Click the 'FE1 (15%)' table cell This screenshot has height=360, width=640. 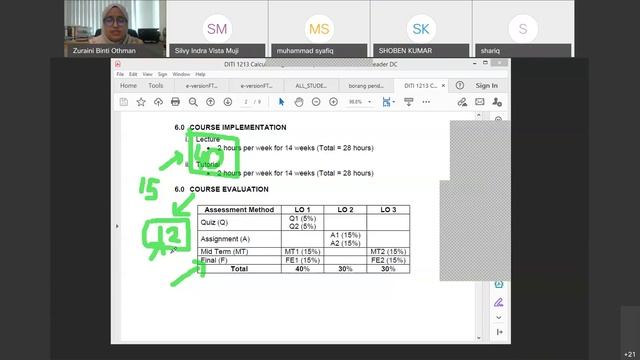pyautogui.click(x=302, y=260)
